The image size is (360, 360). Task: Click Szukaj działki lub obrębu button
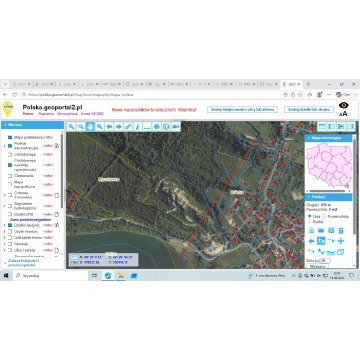309,109
